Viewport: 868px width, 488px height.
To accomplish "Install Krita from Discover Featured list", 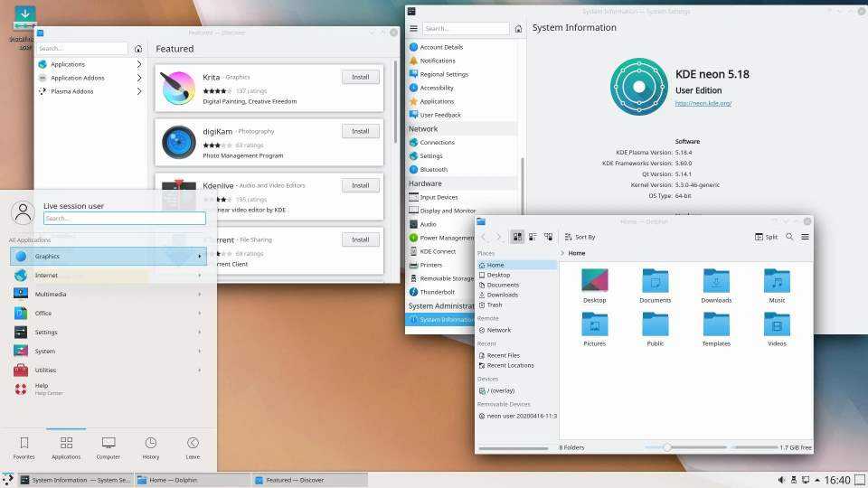I will point(360,77).
